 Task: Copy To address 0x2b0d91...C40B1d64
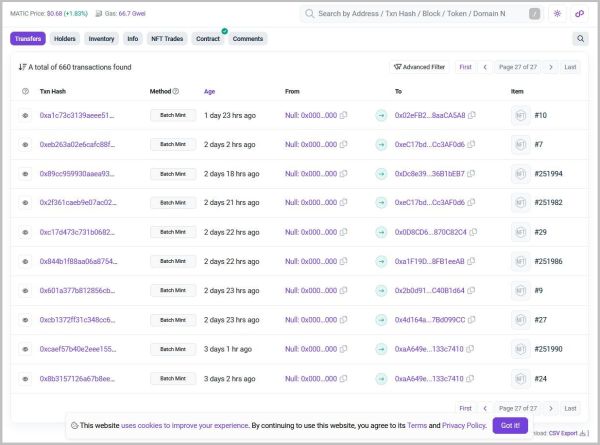pyautogui.click(x=471, y=291)
